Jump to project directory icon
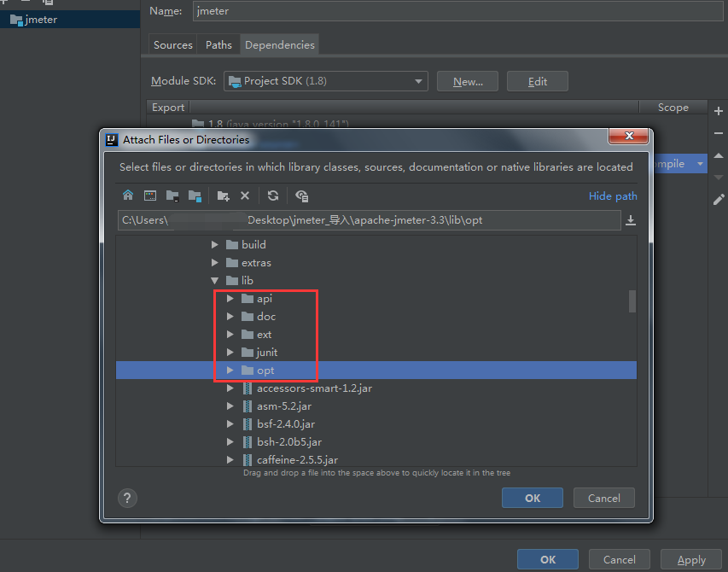Viewport: 728px width, 572px height. (172, 196)
